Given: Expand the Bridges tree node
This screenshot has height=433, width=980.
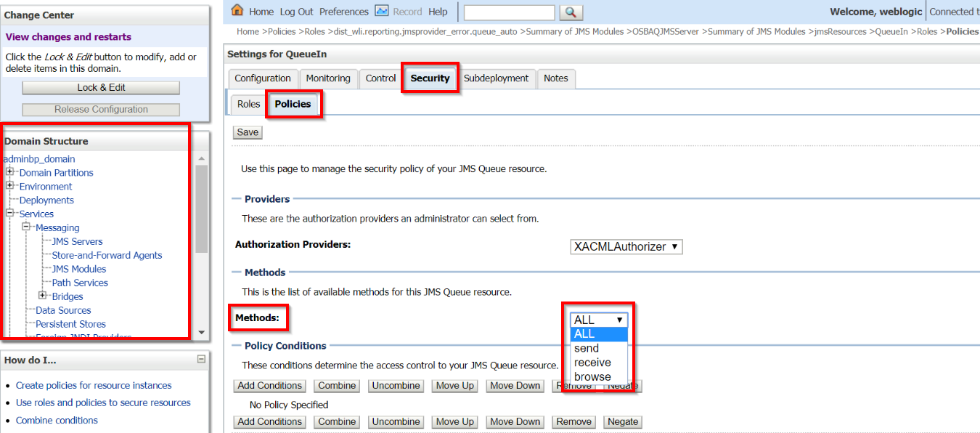Looking at the screenshot, I should click(x=43, y=296).
